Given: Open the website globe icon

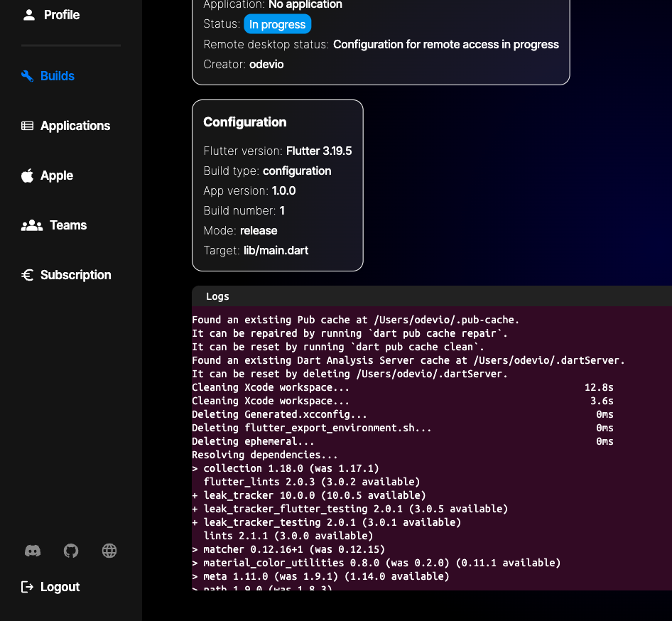Looking at the screenshot, I should point(109,551).
